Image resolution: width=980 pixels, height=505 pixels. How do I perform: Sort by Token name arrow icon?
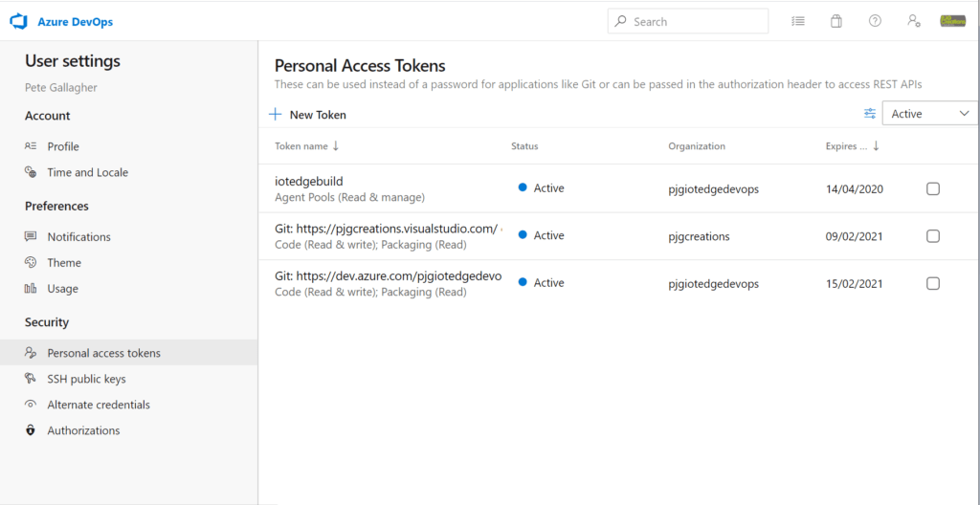[336, 145]
